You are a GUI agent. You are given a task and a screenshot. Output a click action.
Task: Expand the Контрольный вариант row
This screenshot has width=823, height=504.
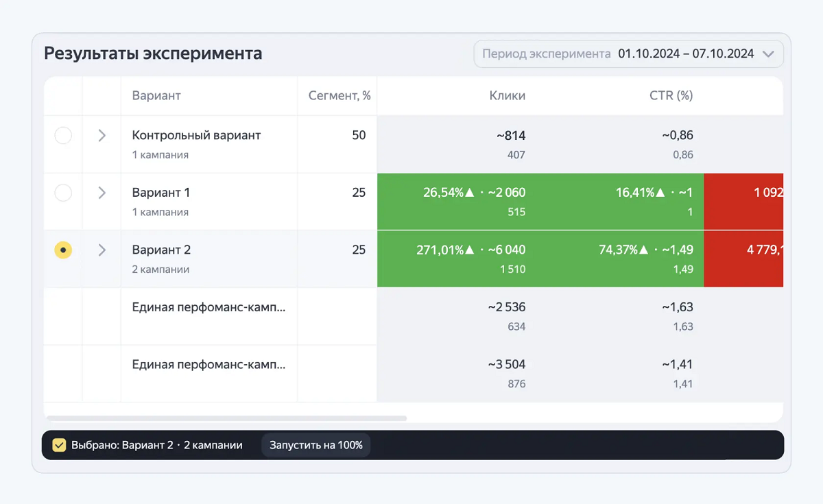[102, 135]
